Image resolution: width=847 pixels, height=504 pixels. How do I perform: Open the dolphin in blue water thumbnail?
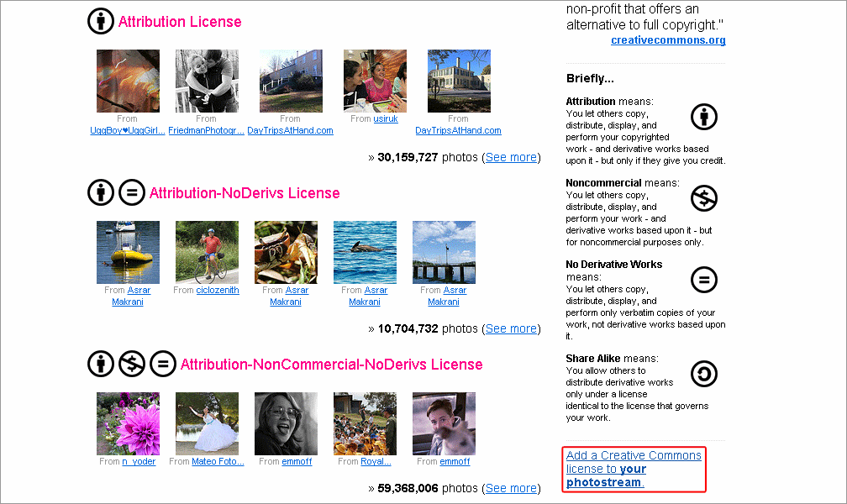[366, 252]
